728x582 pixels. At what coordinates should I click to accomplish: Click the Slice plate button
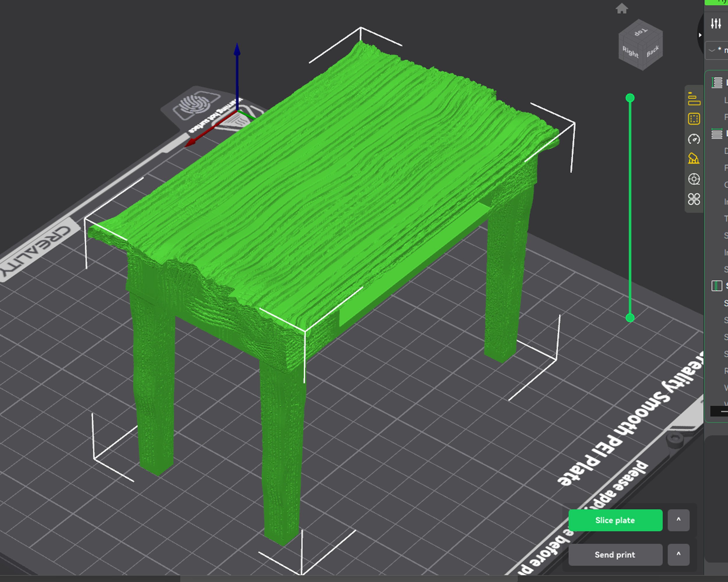click(x=615, y=520)
